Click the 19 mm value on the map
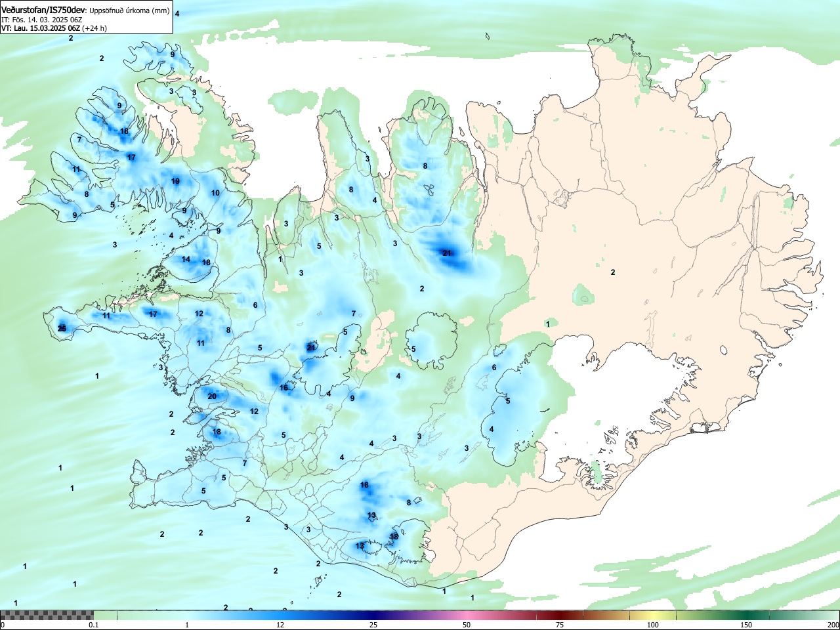 coord(175,181)
